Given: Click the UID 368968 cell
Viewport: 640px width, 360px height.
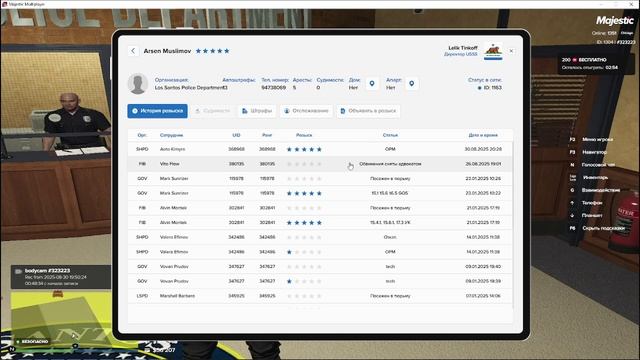Looking at the screenshot, I should 236,149.
